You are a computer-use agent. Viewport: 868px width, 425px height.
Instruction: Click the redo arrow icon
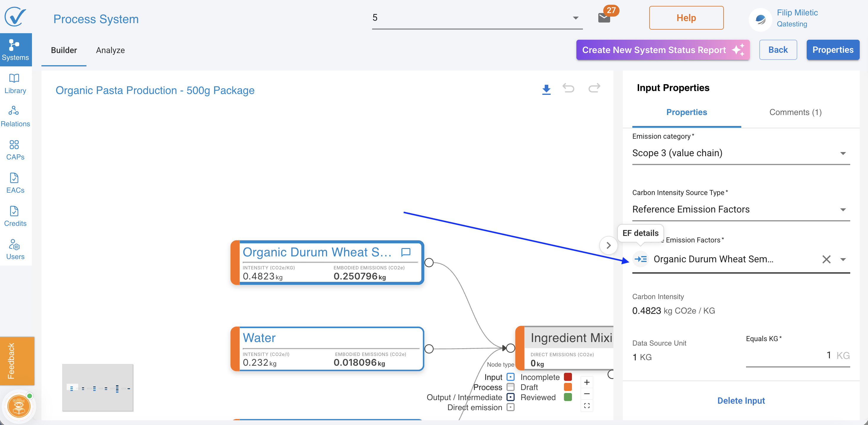point(594,88)
